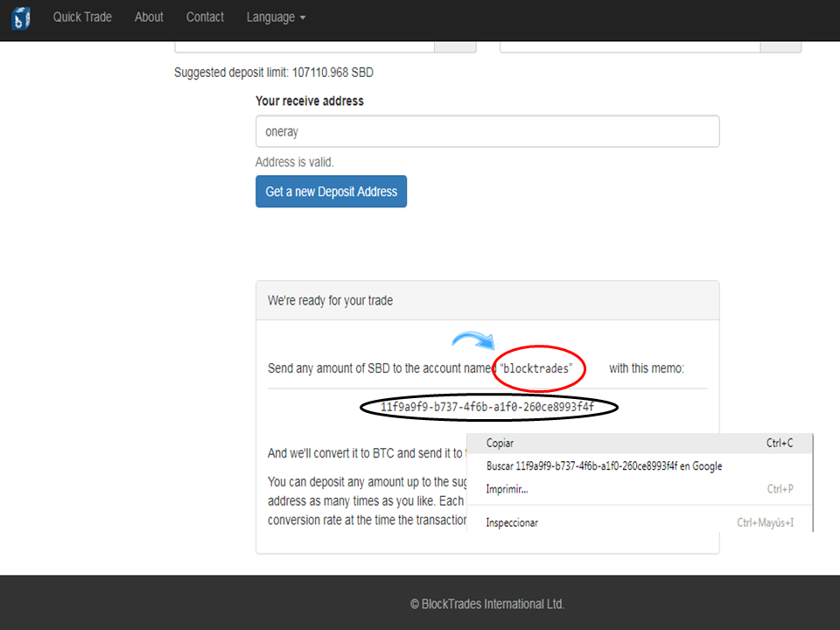The image size is (840, 630).
Task: Click the Address is valid message
Action: tap(295, 163)
